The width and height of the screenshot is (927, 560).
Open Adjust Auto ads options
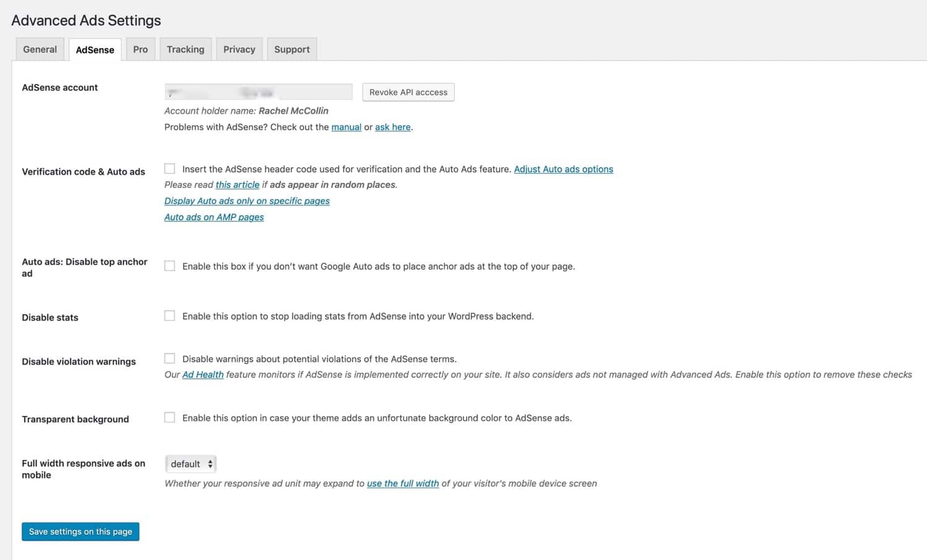tap(563, 169)
